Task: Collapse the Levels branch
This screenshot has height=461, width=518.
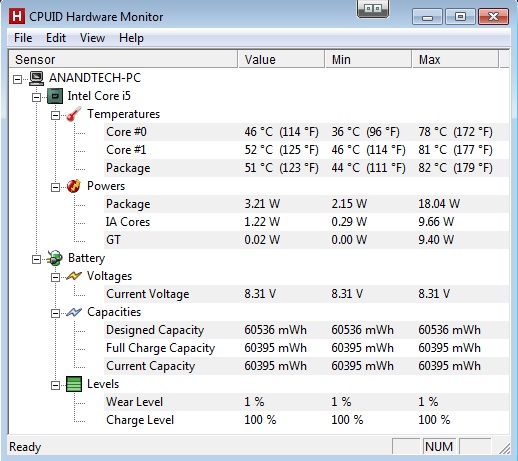Action: pyautogui.click(x=55, y=385)
